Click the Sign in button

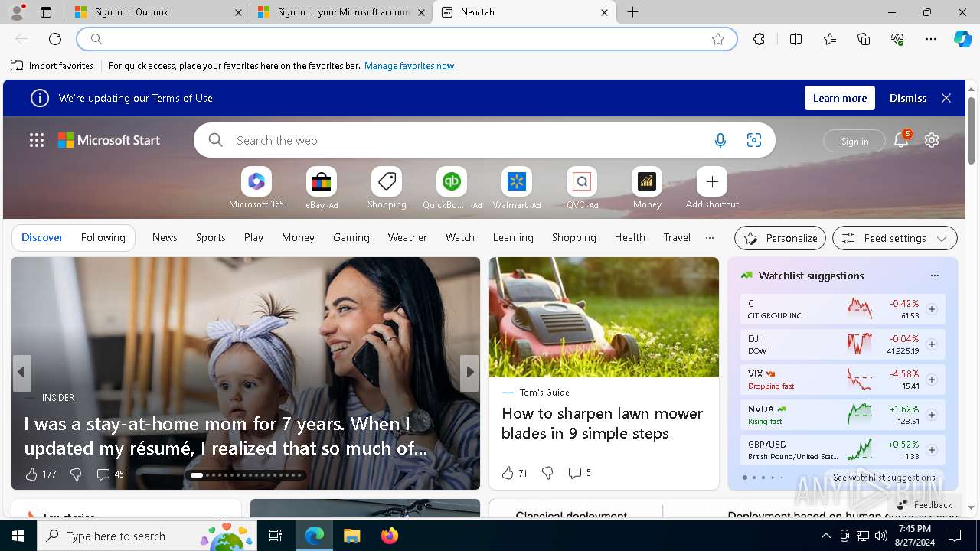tap(854, 141)
